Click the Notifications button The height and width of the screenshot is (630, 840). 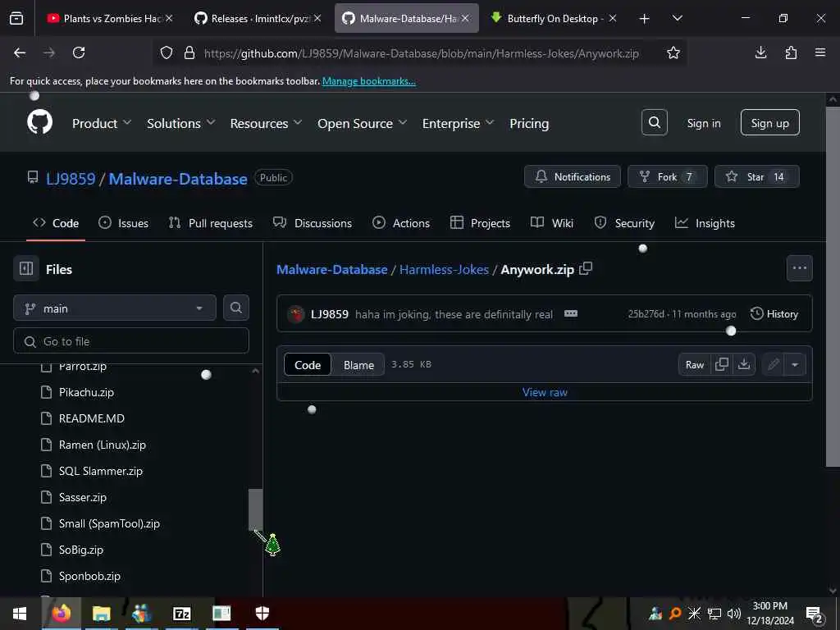572,177
